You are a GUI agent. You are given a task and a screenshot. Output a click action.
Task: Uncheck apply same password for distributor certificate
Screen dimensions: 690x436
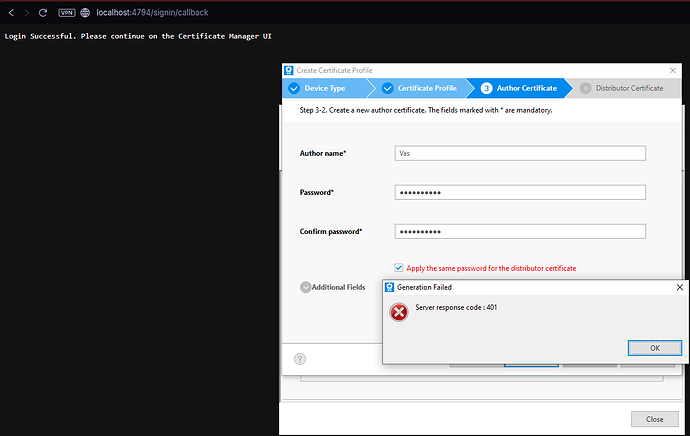coord(399,268)
